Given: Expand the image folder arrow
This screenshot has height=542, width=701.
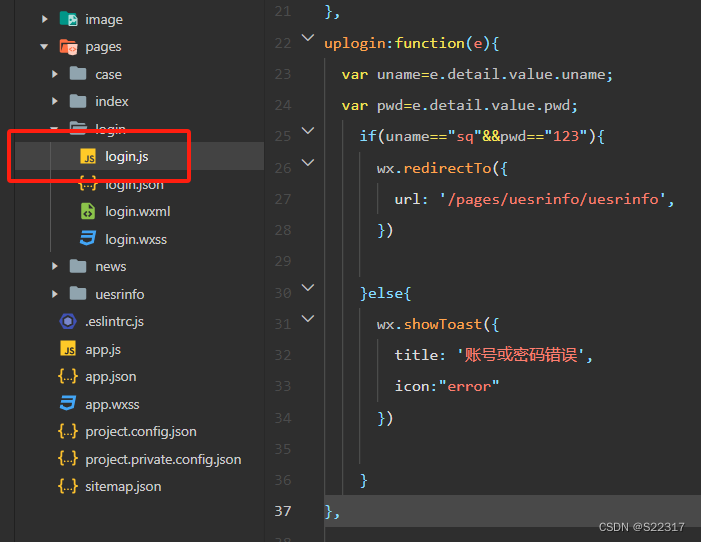Looking at the screenshot, I should (x=44, y=19).
